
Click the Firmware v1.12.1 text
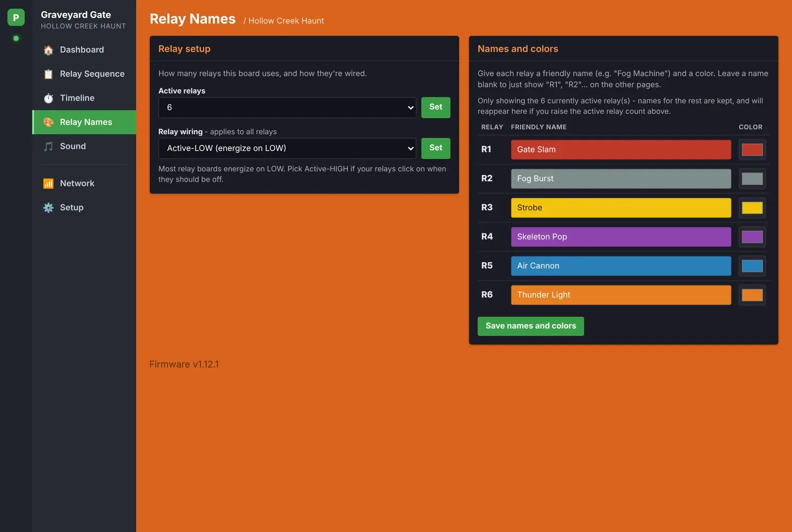[184, 364]
